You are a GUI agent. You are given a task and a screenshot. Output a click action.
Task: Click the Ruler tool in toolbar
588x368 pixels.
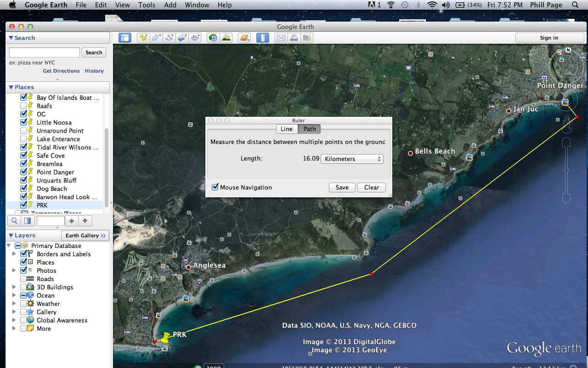[x=262, y=38]
